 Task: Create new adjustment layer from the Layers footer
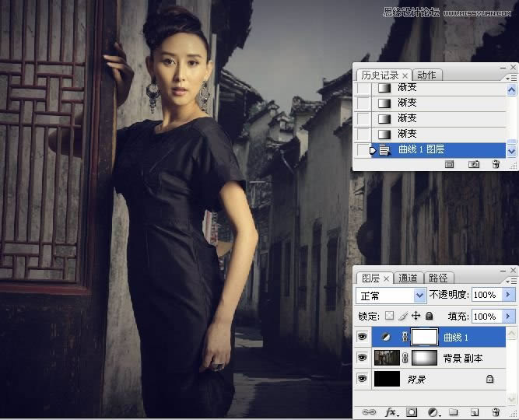tap(433, 411)
